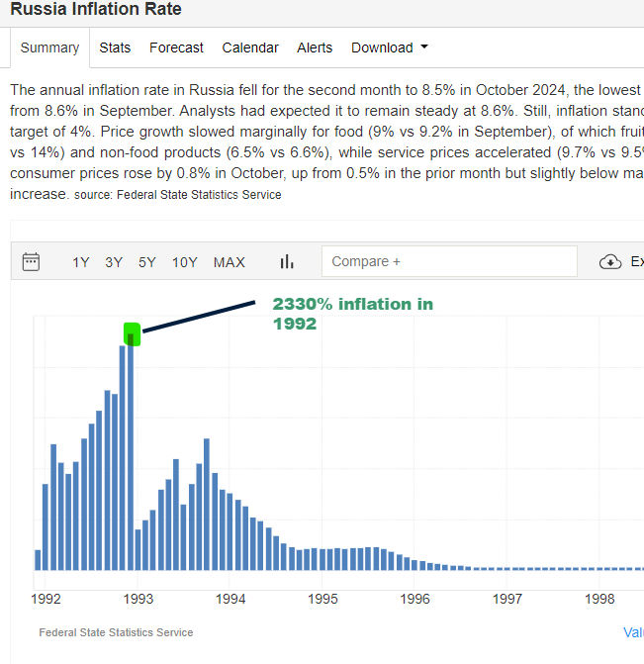
Task: Click the 1998 x-axis label
Action: (x=599, y=599)
